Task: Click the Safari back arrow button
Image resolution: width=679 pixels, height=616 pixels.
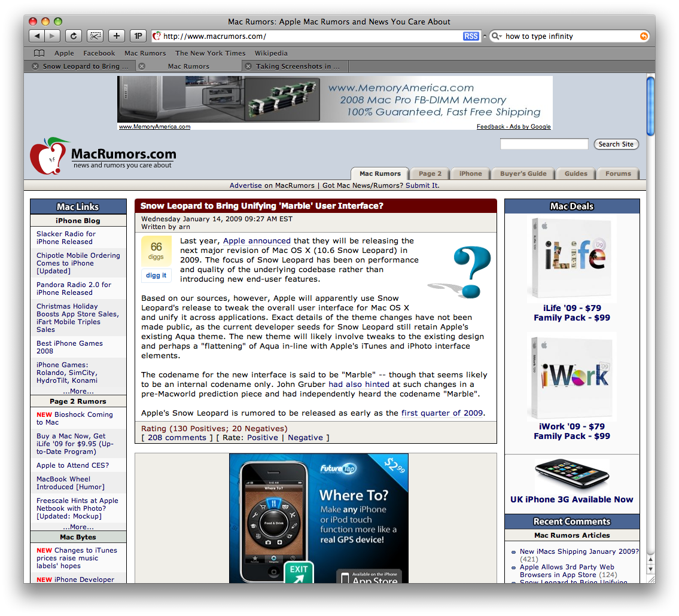Action: 36,36
